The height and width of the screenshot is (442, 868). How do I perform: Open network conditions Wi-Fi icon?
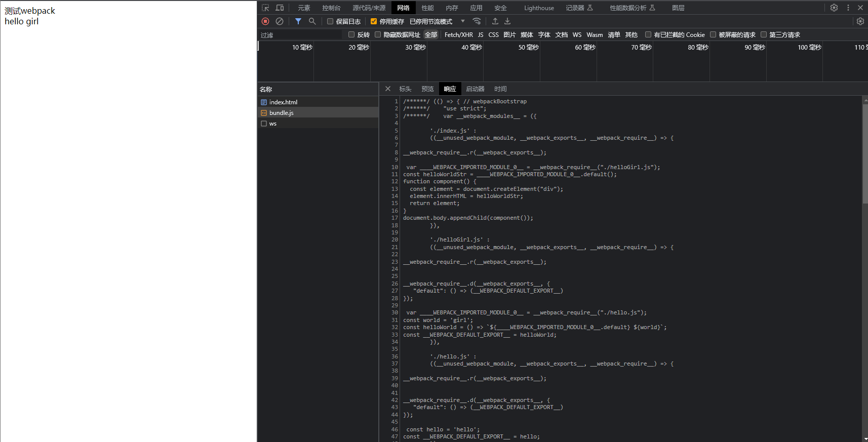[x=477, y=21]
